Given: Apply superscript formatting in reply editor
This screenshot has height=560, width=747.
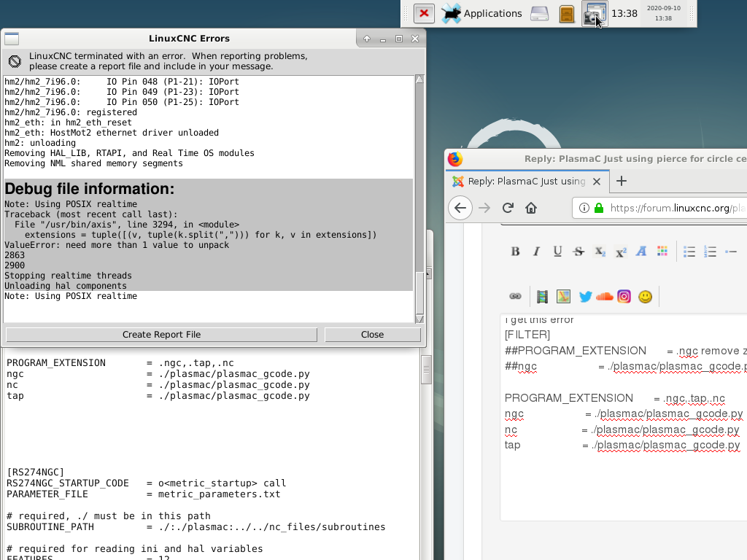Looking at the screenshot, I should tap(621, 252).
